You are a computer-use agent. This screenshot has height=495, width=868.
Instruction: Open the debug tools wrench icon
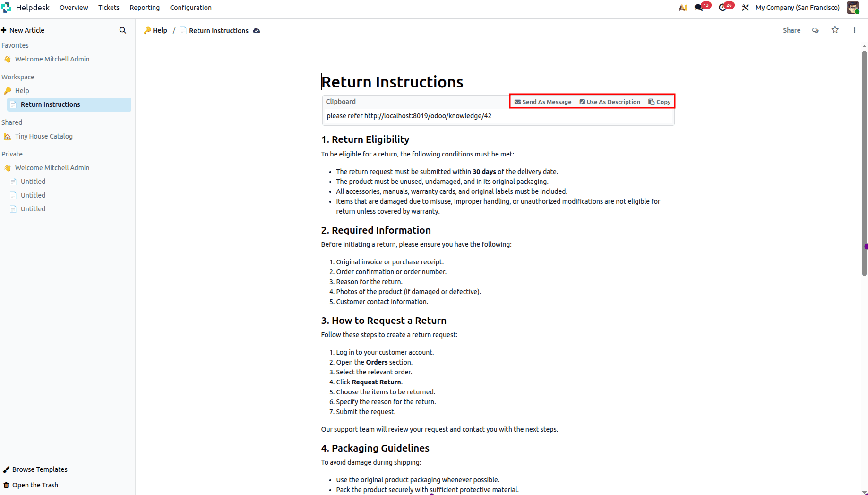click(745, 8)
